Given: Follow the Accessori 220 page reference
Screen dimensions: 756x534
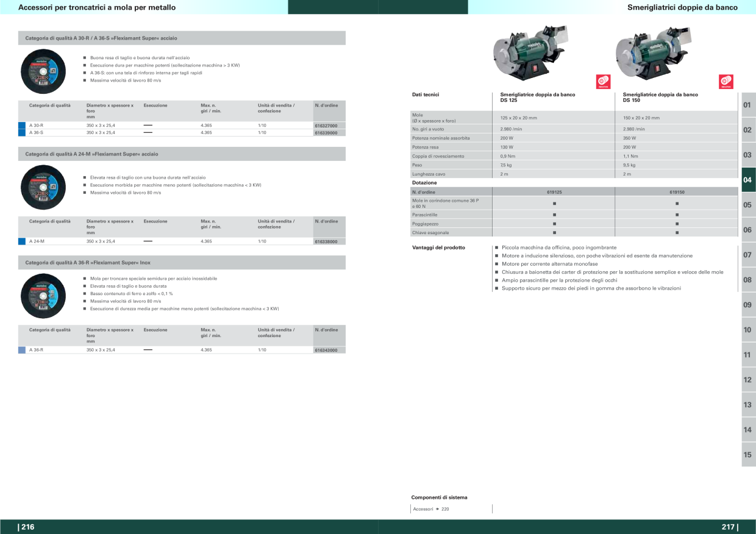Looking at the screenshot, I should point(431,509).
